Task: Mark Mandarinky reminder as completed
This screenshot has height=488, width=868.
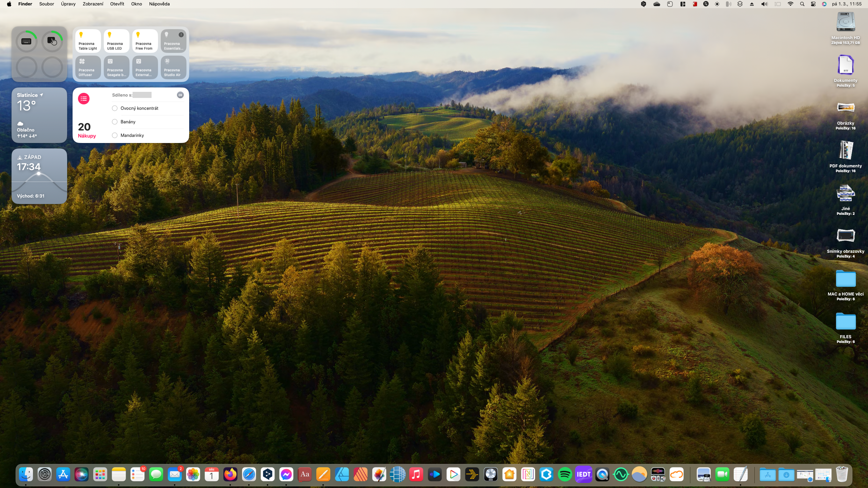Action: pyautogui.click(x=115, y=135)
